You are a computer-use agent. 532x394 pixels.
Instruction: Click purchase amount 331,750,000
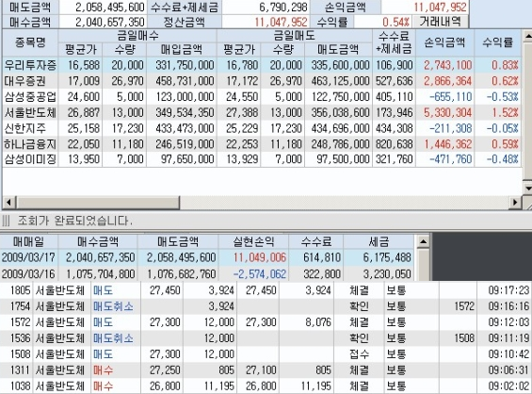(185, 65)
